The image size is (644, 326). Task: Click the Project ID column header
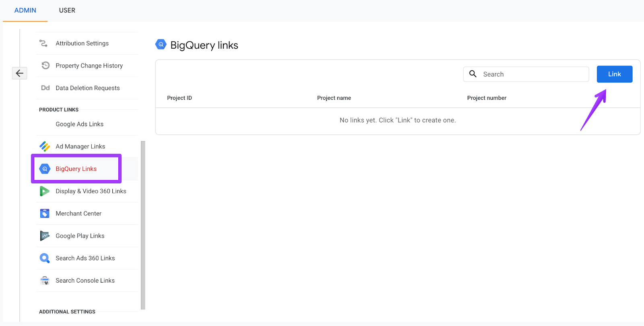click(x=180, y=98)
